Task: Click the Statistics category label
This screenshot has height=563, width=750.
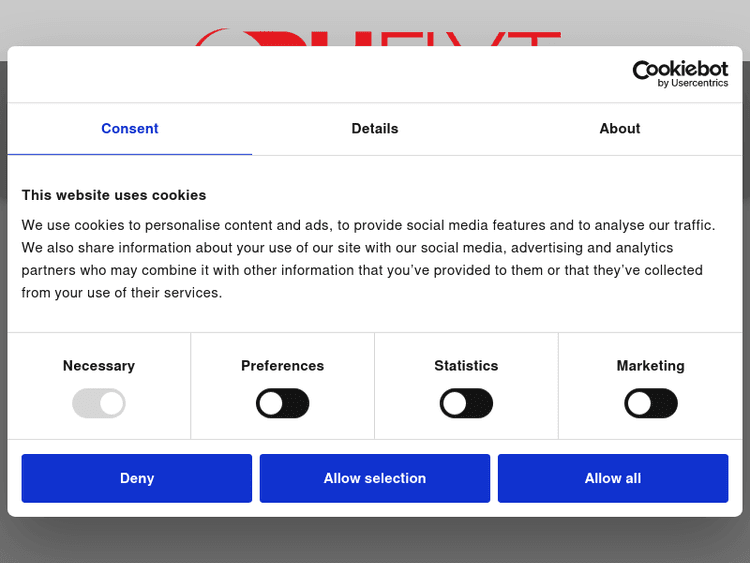Action: (466, 366)
